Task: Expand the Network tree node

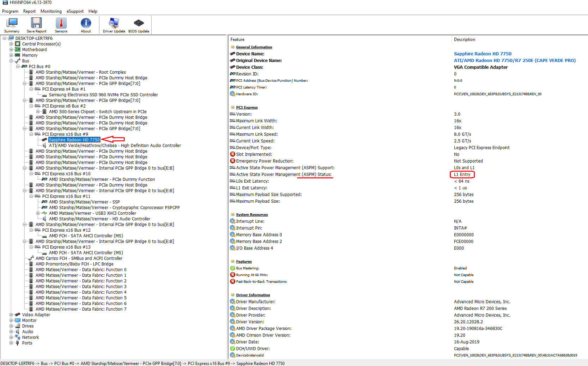Action: (11, 337)
